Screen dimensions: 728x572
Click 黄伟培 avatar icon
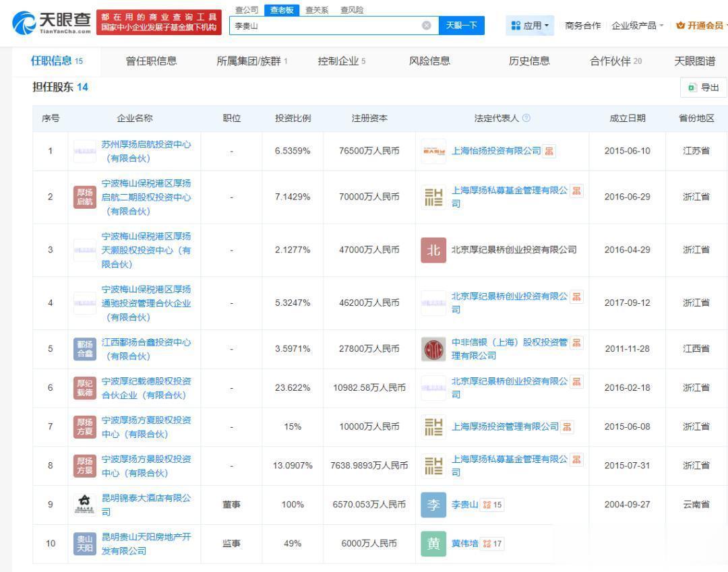[433, 544]
